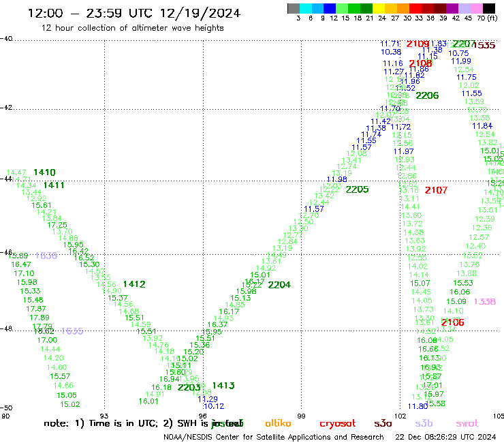Viewport: 504px width, 443px height.
Task: Click the blue 10.75 wave height value
Action: [x=458, y=53]
